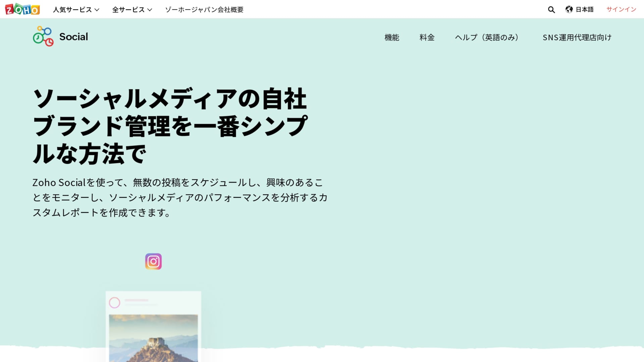
Task: Click the Zoho Social product logo
Action: [43, 36]
